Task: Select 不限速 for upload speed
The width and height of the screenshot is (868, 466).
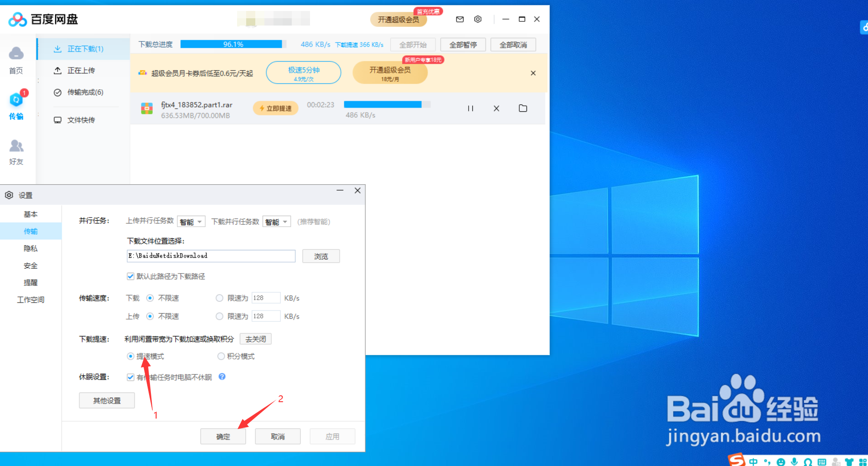Action: tap(150, 316)
